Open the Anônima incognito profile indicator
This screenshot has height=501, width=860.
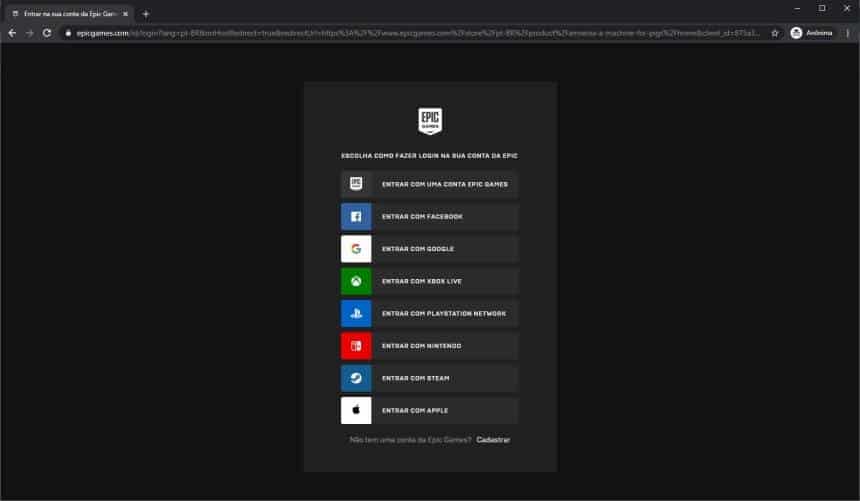[x=812, y=33]
